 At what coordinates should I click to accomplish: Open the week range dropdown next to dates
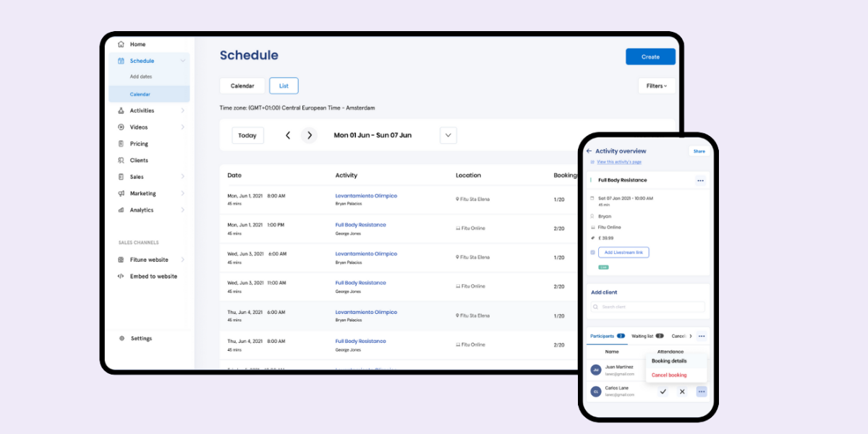click(x=448, y=135)
